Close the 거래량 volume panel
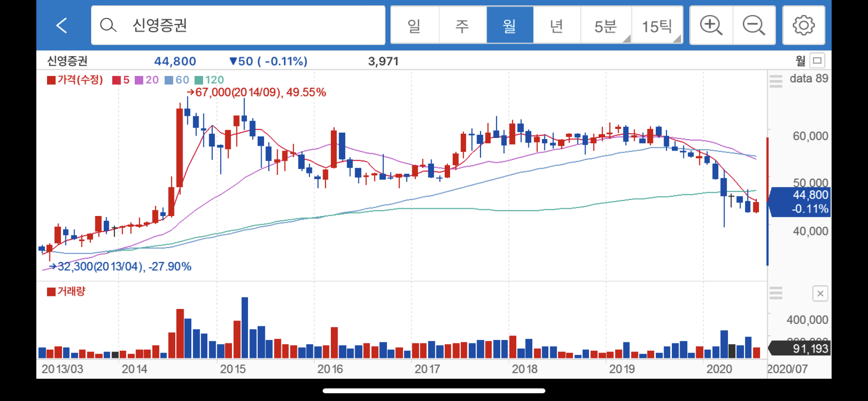 (x=820, y=293)
